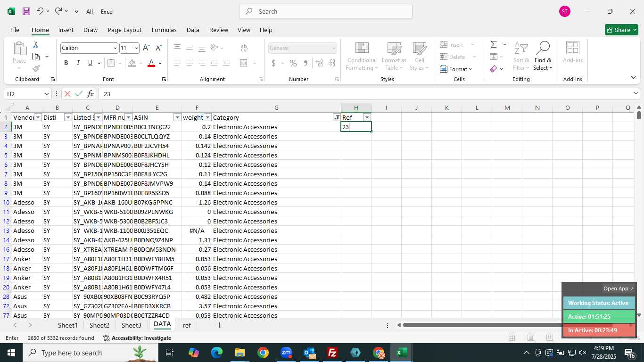Cancel formula bar entry with X

(x=67, y=94)
